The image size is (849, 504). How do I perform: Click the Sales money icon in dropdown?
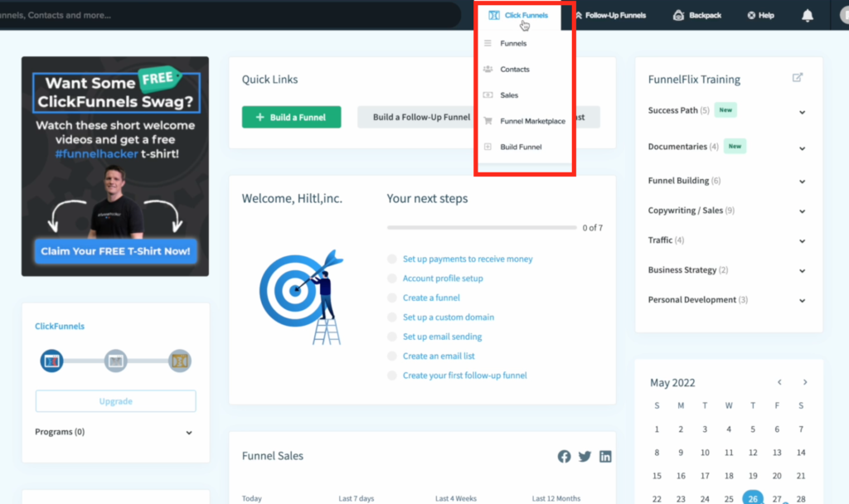click(488, 95)
